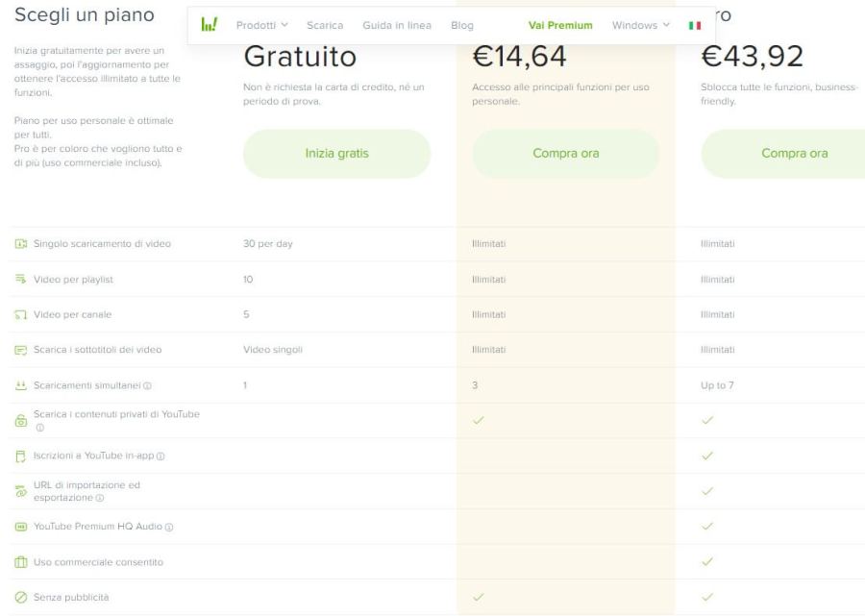Open the Scarica menu item
The image size is (865, 616).
click(x=325, y=25)
